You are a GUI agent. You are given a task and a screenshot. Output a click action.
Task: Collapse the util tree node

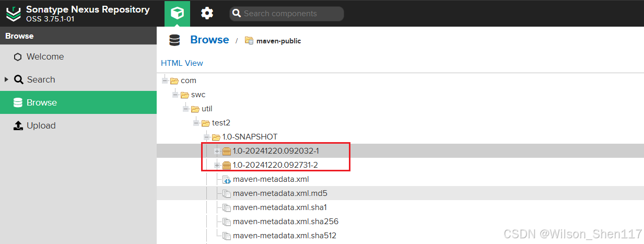click(x=186, y=109)
